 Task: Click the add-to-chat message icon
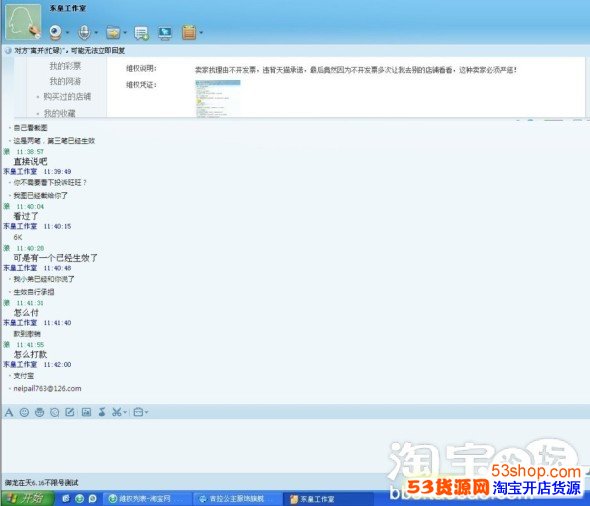click(x=141, y=33)
